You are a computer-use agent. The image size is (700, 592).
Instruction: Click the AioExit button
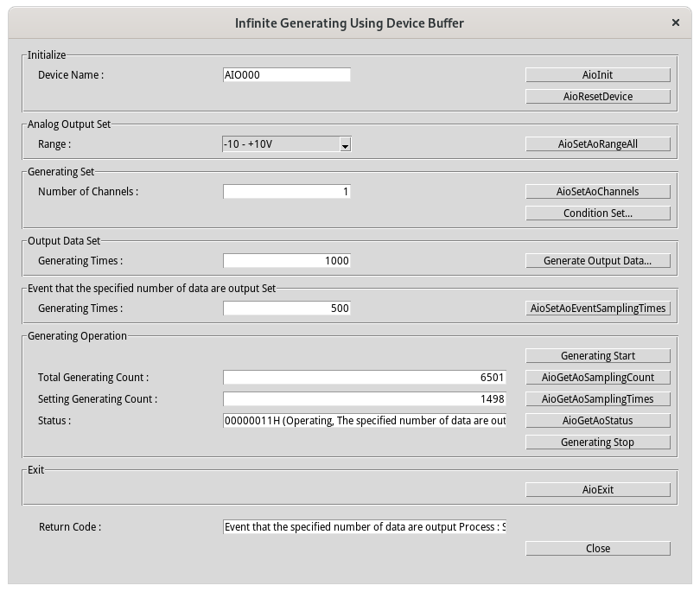[598, 490]
